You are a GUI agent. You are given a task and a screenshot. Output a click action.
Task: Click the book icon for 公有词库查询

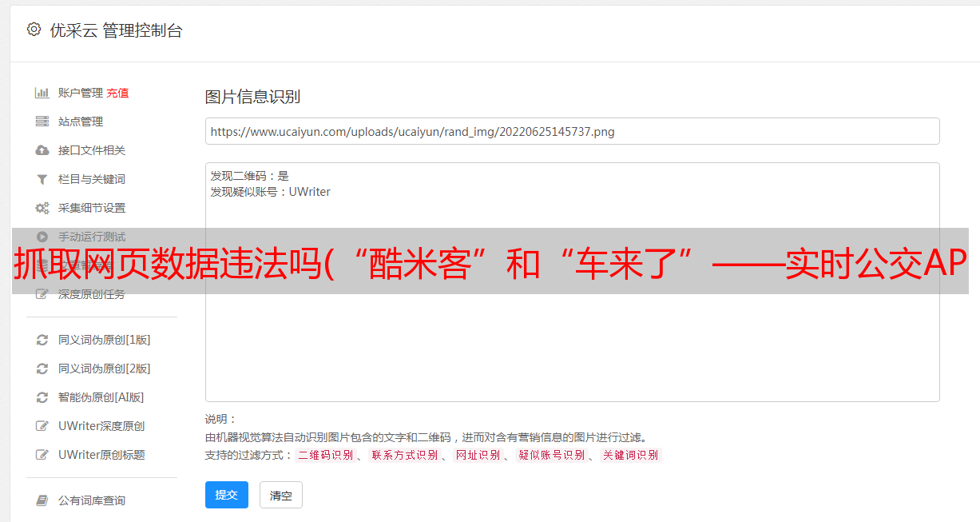click(42, 500)
